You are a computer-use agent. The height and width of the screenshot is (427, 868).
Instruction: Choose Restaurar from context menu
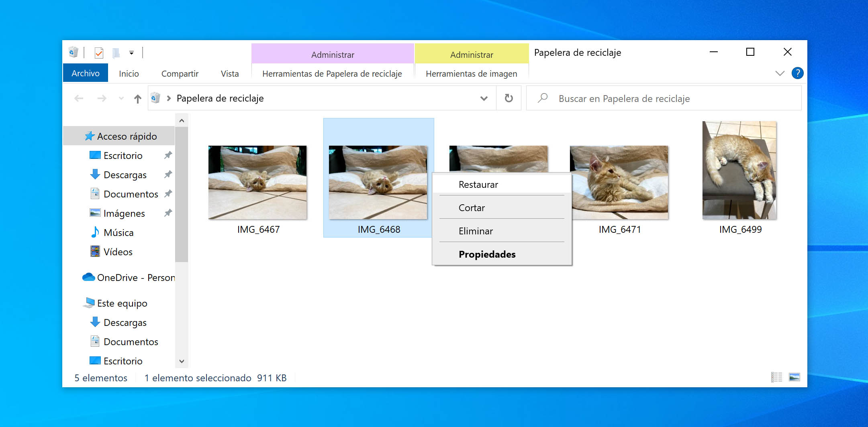coord(502,185)
